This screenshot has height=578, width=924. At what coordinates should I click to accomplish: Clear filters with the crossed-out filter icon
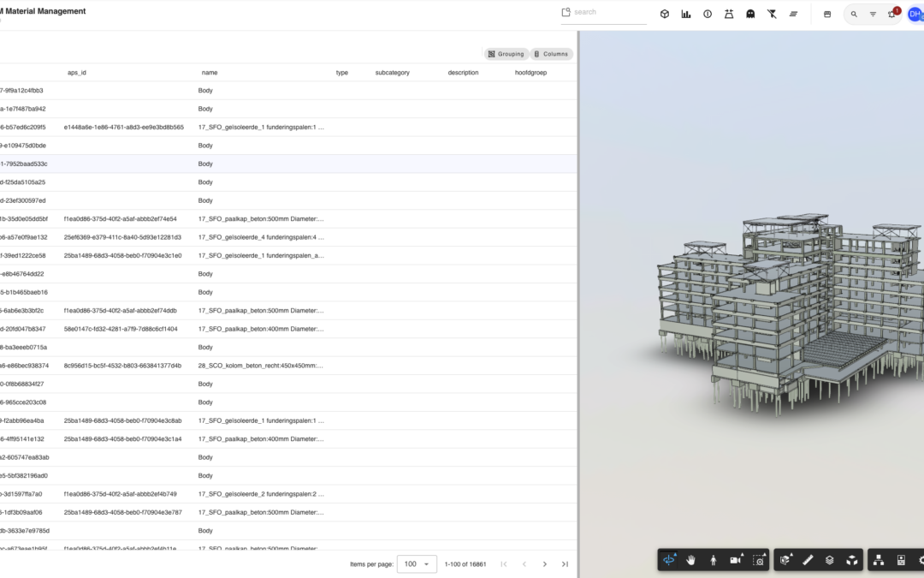(772, 15)
